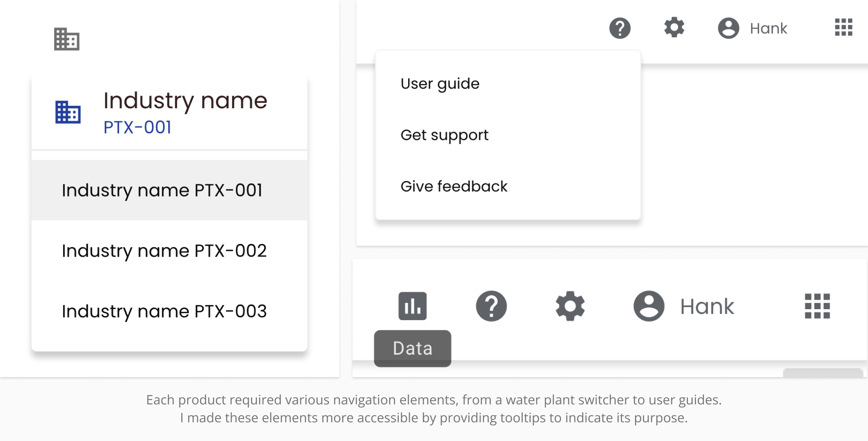Viewport: 868px width, 441px height.
Task: Click the Data bar chart icon
Action: [x=412, y=306]
